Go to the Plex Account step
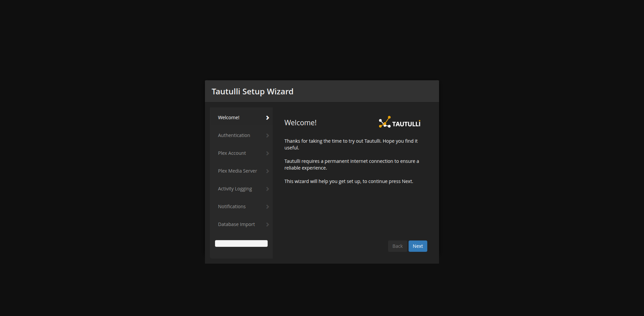The height and width of the screenshot is (316, 644). point(241,153)
